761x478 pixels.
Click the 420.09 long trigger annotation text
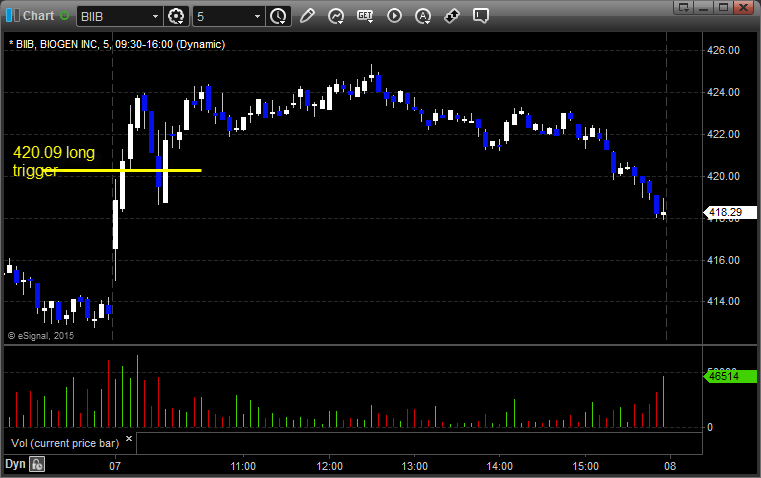coord(53,161)
